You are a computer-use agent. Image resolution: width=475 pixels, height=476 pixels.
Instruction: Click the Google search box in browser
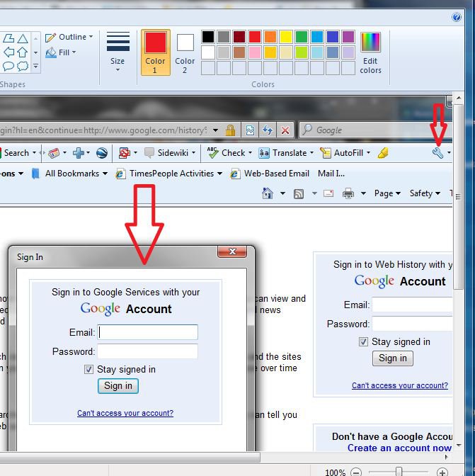click(x=375, y=130)
